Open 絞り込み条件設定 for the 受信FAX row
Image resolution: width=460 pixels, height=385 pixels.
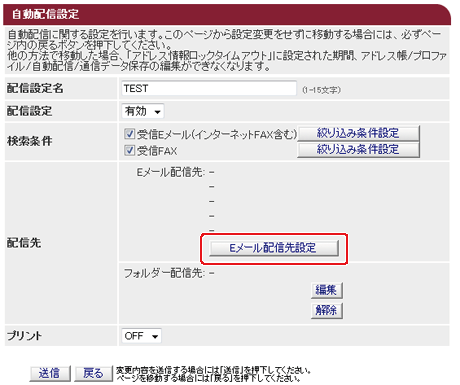tap(358, 149)
